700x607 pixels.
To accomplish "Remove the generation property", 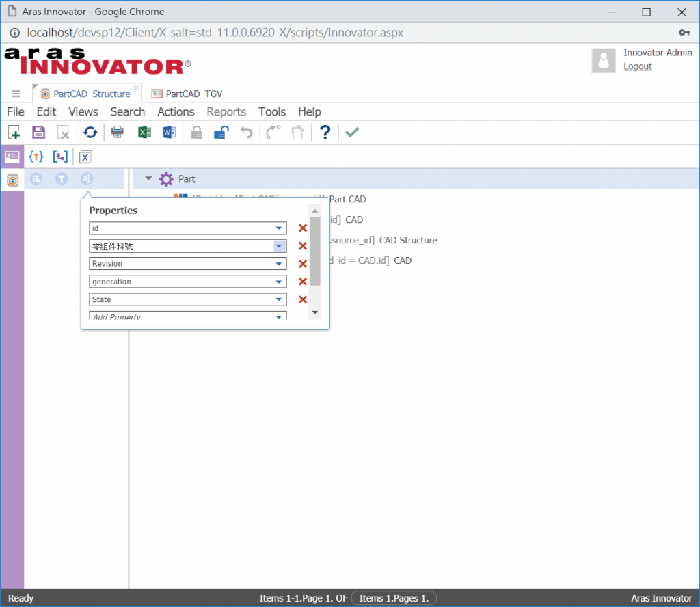I will point(303,282).
